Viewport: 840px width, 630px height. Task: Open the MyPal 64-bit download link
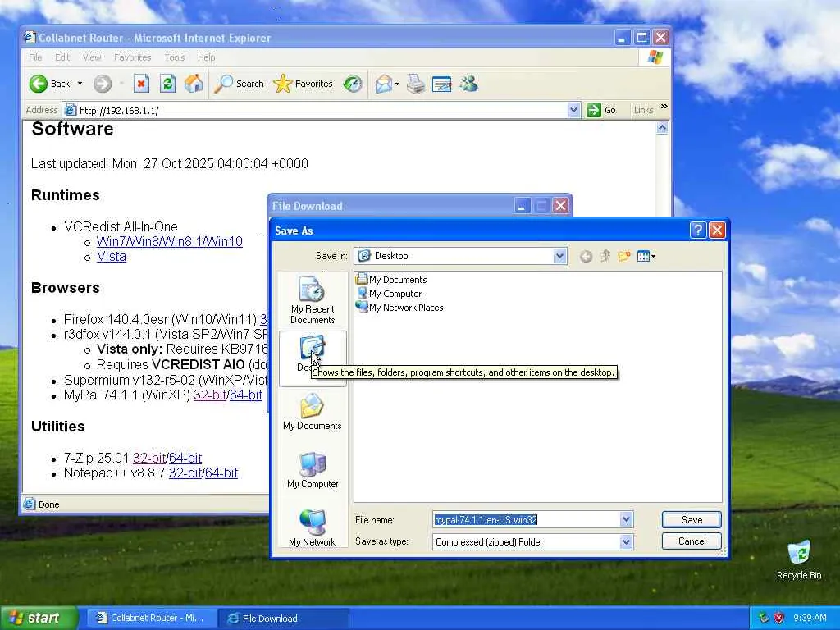[246, 395]
